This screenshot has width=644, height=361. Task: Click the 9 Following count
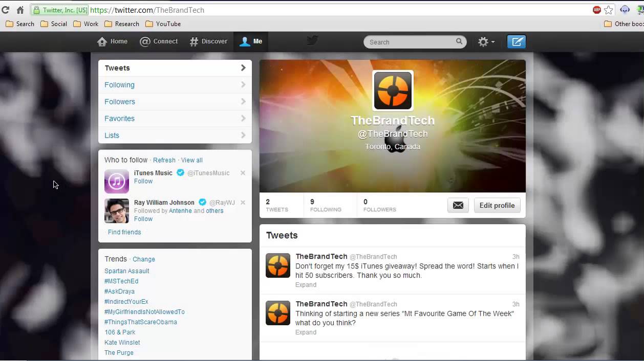pyautogui.click(x=326, y=205)
